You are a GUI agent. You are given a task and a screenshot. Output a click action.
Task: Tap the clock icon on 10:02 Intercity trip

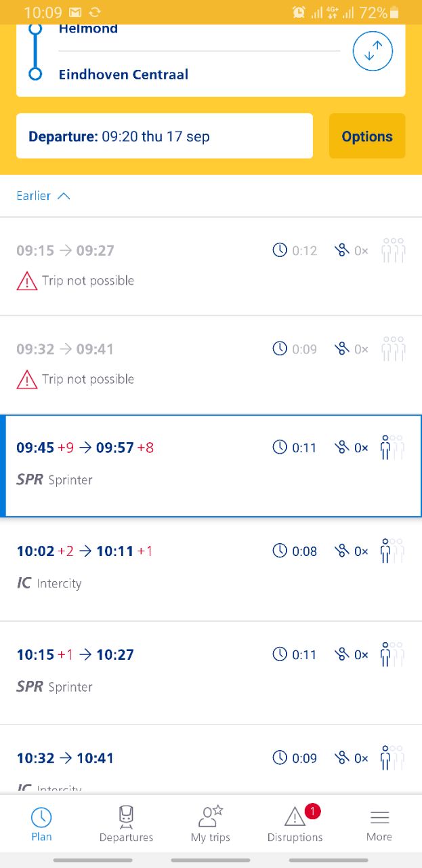pyautogui.click(x=280, y=551)
